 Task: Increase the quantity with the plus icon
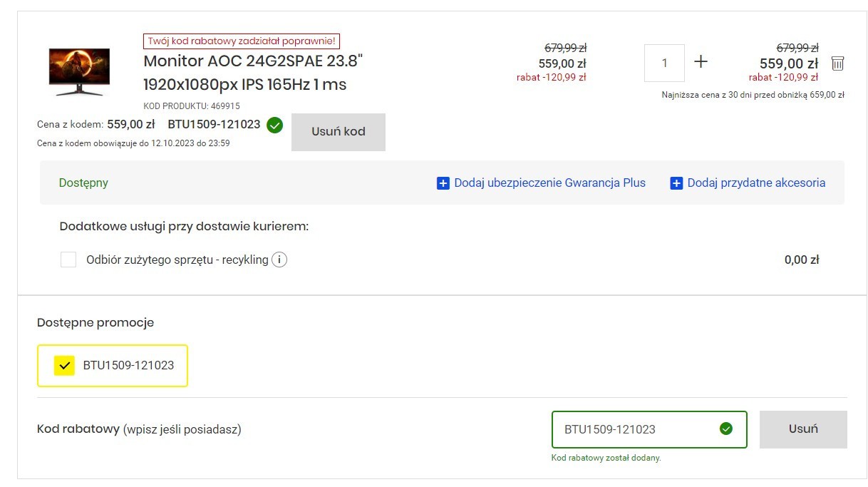701,62
